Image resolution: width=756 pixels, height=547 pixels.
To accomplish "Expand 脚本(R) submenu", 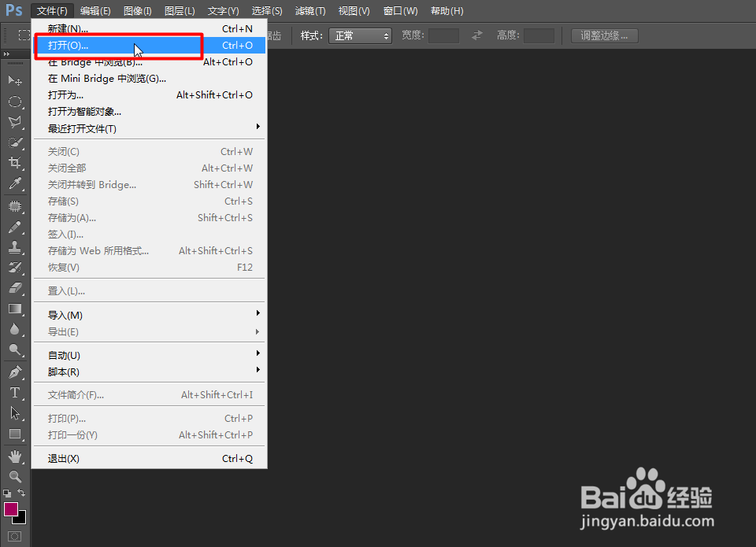I will point(150,371).
